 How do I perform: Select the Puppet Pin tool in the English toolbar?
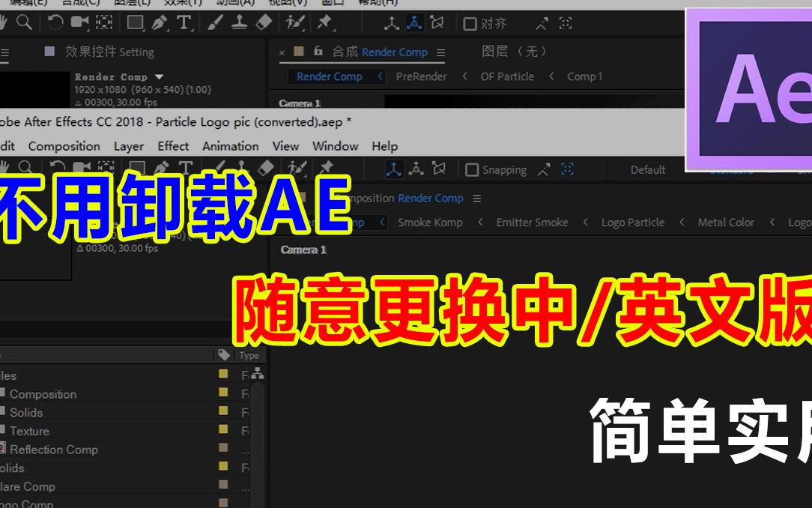tap(327, 169)
